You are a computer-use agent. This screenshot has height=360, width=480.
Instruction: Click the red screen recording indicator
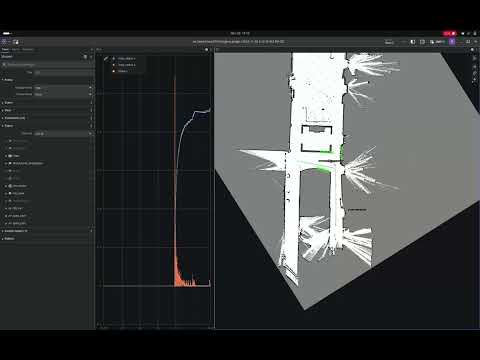[x=449, y=33]
